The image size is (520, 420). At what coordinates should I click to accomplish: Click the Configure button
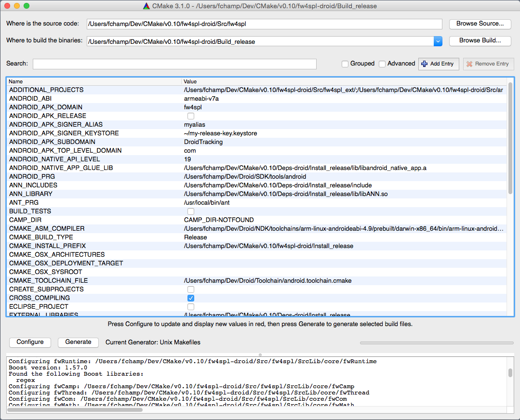30,342
